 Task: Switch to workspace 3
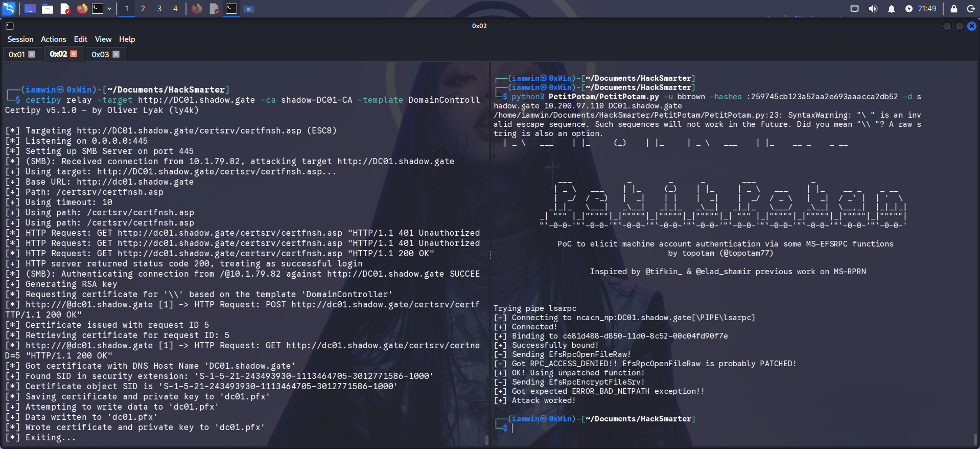[159, 9]
